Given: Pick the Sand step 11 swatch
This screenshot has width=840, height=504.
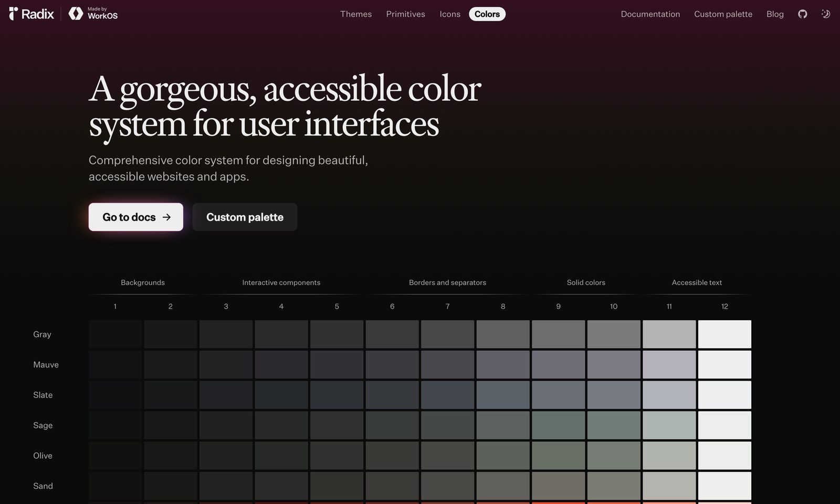Looking at the screenshot, I should [669, 486].
